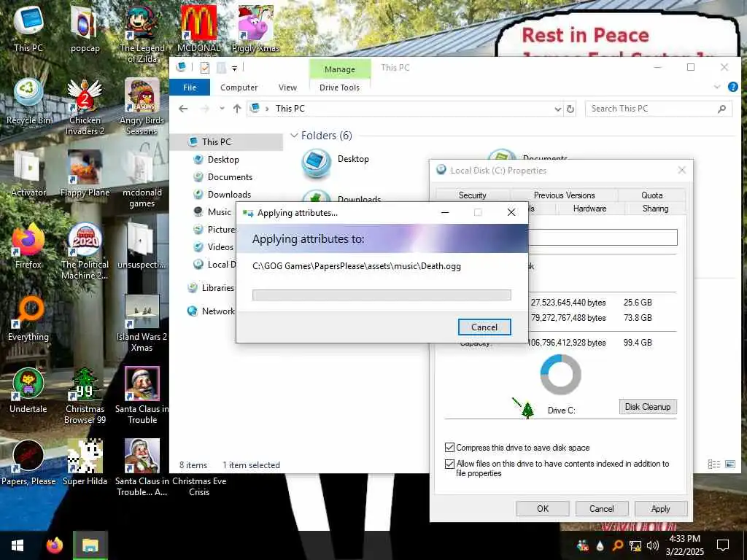Open Action Center notifications icon
This screenshot has height=560, width=747.
click(723, 545)
